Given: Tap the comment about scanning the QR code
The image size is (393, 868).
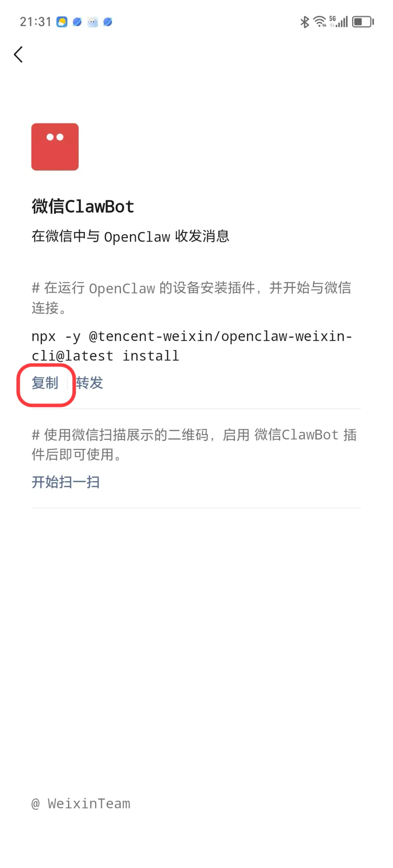Looking at the screenshot, I should 194,445.
